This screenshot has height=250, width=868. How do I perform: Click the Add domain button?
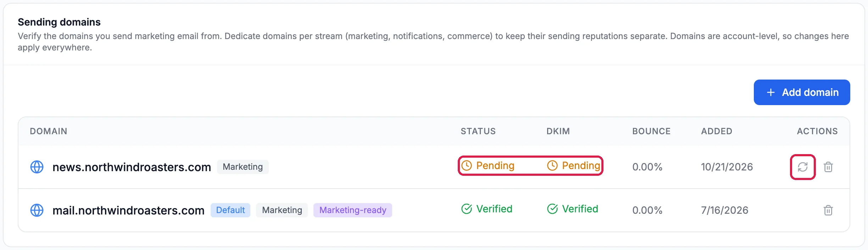pyautogui.click(x=802, y=92)
